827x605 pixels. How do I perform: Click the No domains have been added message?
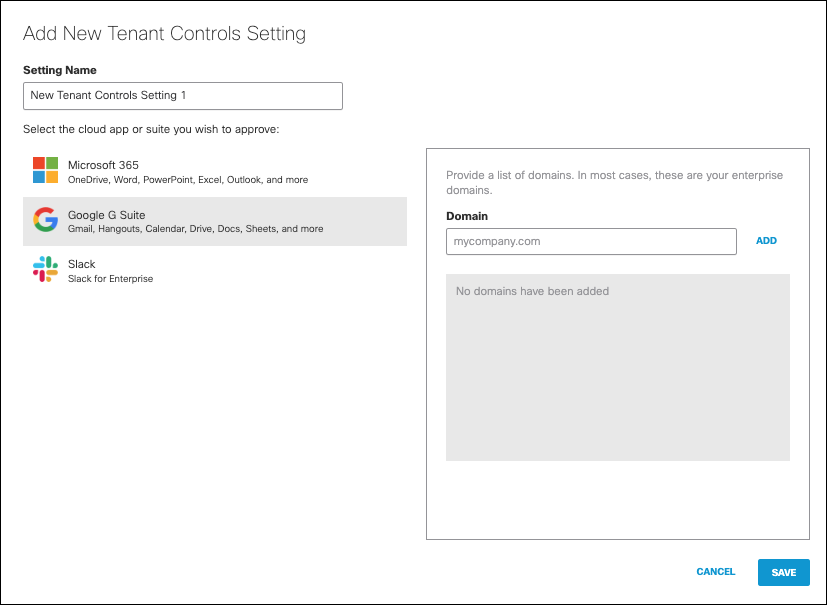[532, 291]
